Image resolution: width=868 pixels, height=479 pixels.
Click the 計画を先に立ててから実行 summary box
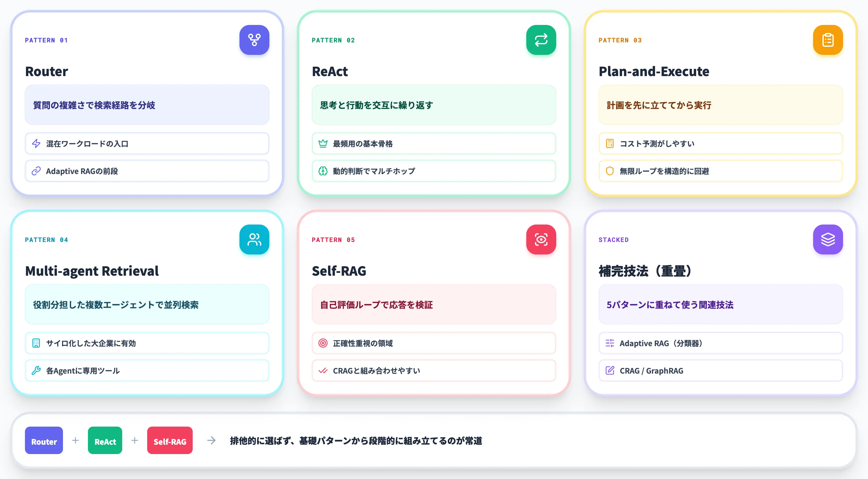[721, 105]
